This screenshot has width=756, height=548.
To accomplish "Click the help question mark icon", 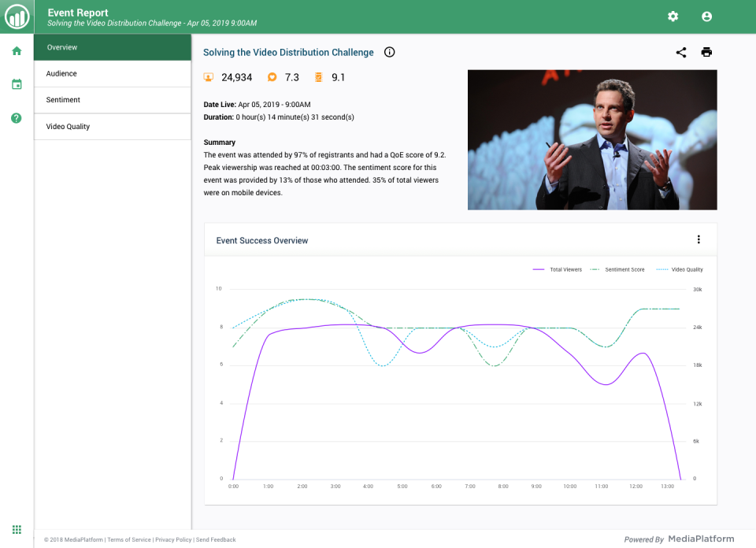I will (x=16, y=118).
